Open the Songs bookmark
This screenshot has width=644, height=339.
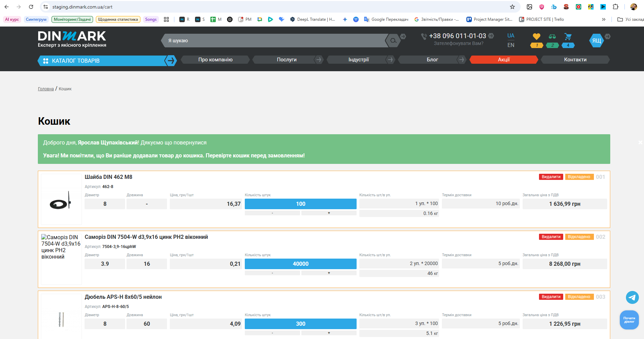(x=151, y=19)
